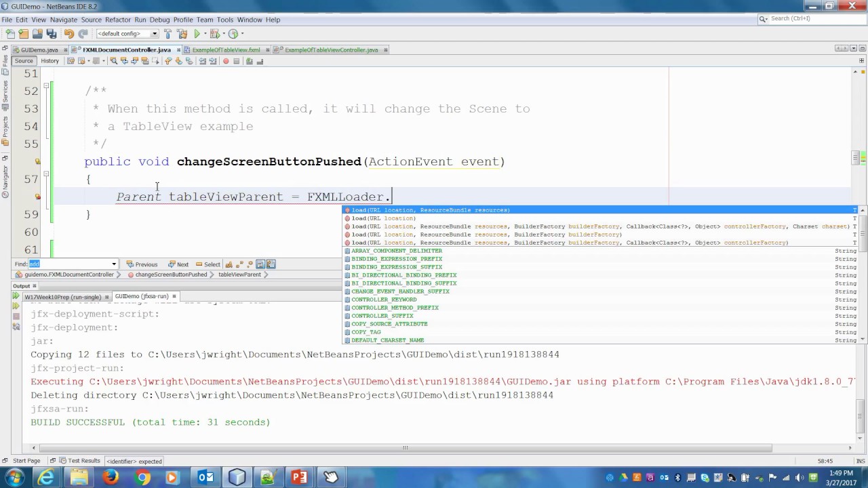Toggle Match Case in find bar
Viewport: 868px width, 488px height.
229,264
